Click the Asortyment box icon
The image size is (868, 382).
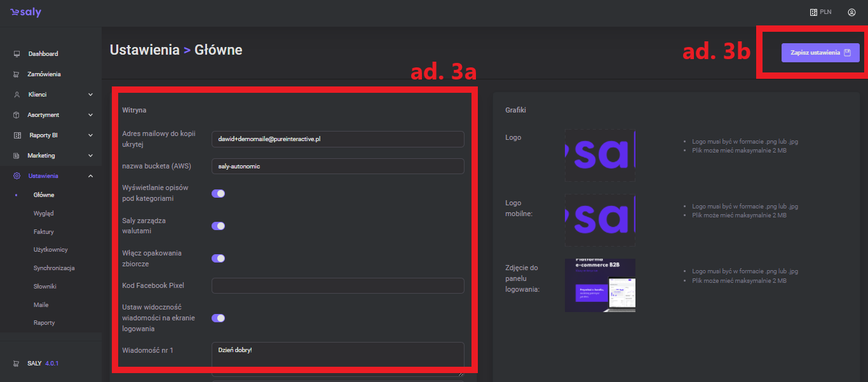tap(17, 115)
